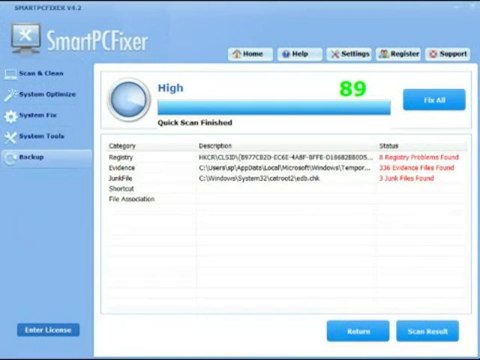Open the Settings tab

(x=349, y=54)
